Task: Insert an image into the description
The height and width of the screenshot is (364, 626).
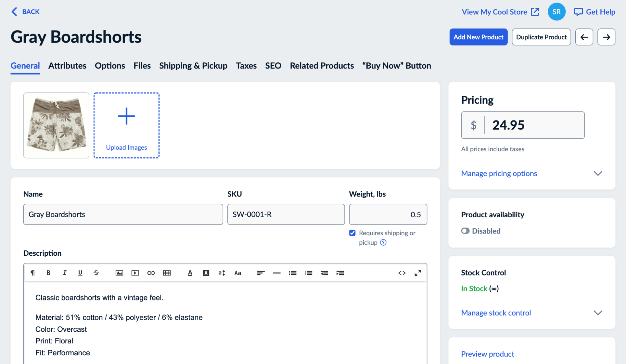Action: (120, 273)
